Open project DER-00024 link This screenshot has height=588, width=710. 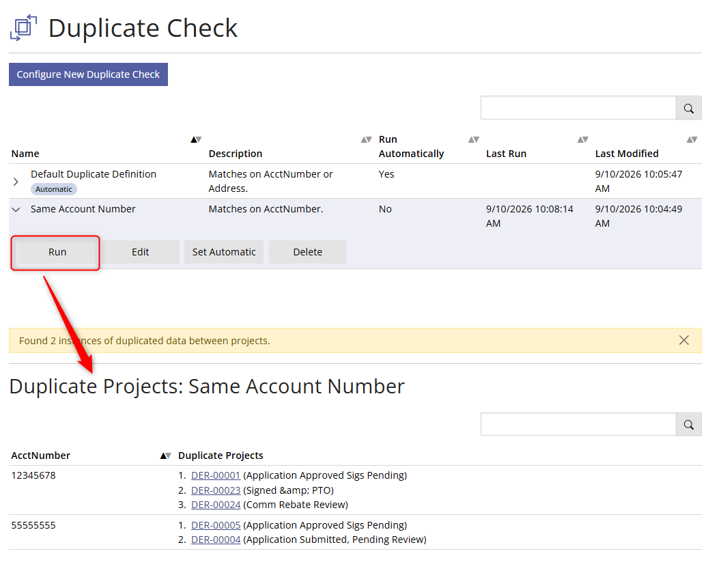click(x=216, y=505)
